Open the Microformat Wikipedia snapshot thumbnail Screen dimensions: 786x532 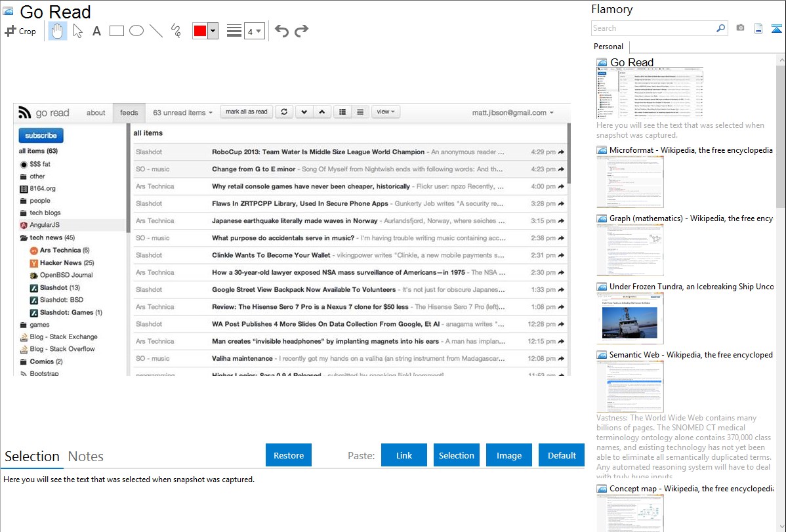coord(630,182)
